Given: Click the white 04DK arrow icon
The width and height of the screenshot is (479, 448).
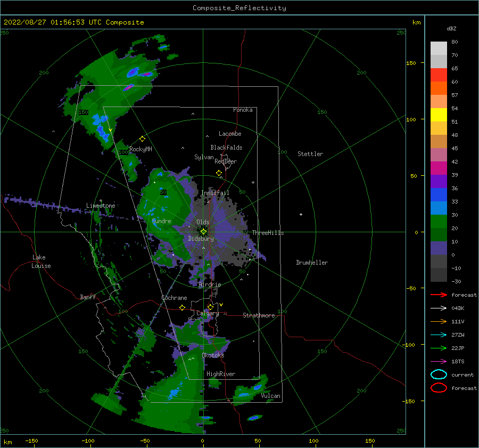Looking at the screenshot, I should (x=439, y=308).
